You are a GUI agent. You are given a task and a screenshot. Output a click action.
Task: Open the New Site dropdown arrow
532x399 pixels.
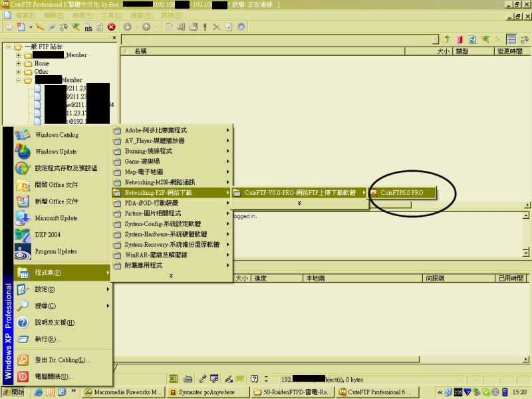(31, 27)
